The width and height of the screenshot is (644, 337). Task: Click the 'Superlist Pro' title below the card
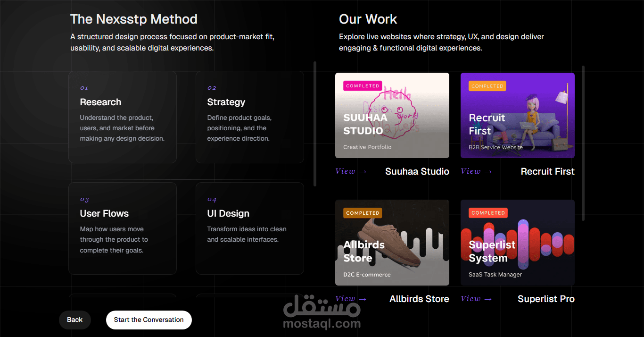tap(546, 299)
